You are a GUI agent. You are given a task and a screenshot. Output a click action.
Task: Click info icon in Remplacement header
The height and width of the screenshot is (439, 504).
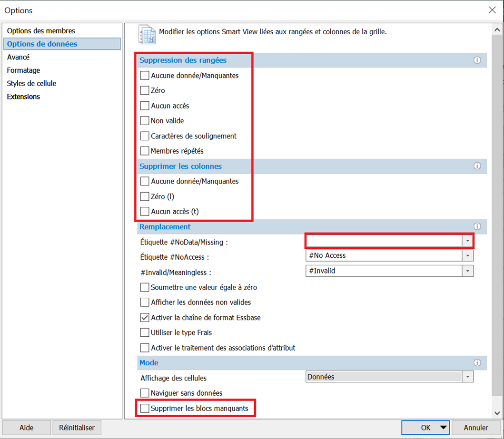point(477,227)
